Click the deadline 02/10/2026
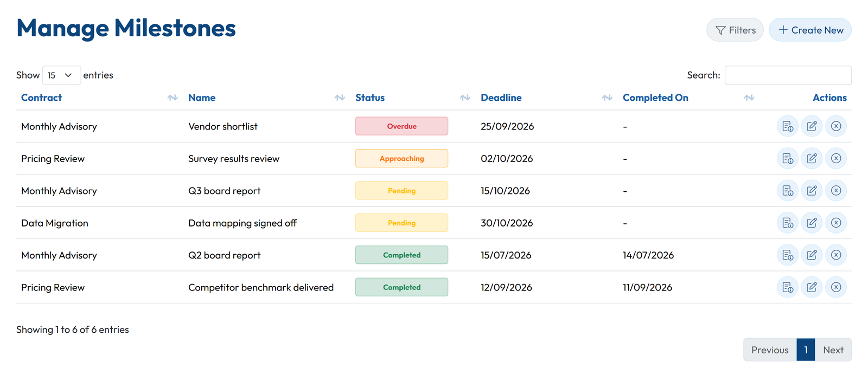This screenshot has width=868, height=375. 507,158
